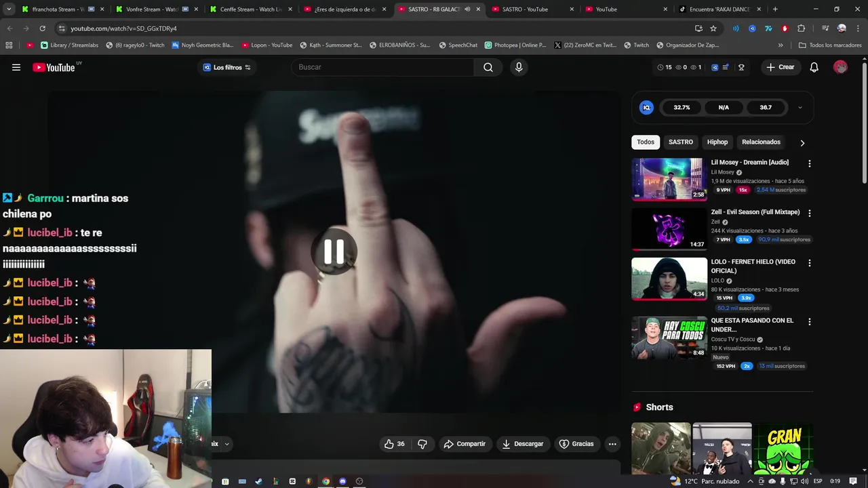Image resolution: width=868 pixels, height=488 pixels.
Task: Expand the vidIQ stats panel chevron
Action: pyautogui.click(x=800, y=107)
